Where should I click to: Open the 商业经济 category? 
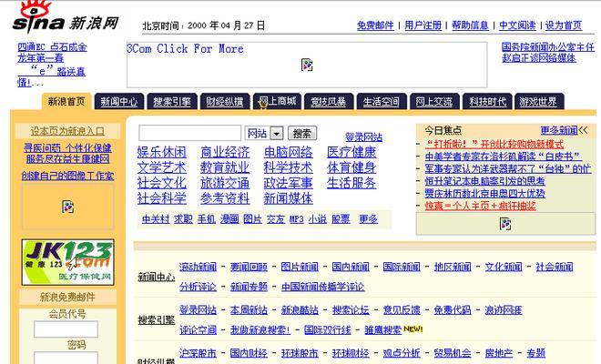coord(225,152)
